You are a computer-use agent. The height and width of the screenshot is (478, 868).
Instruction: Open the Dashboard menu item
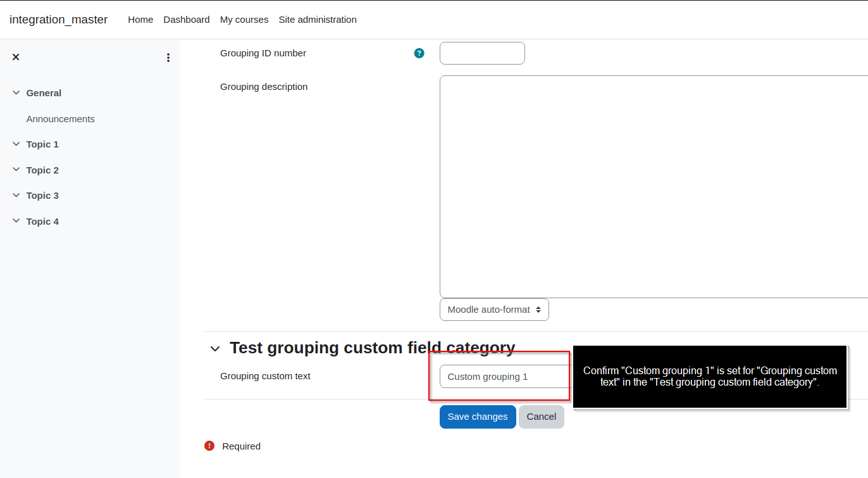187,20
